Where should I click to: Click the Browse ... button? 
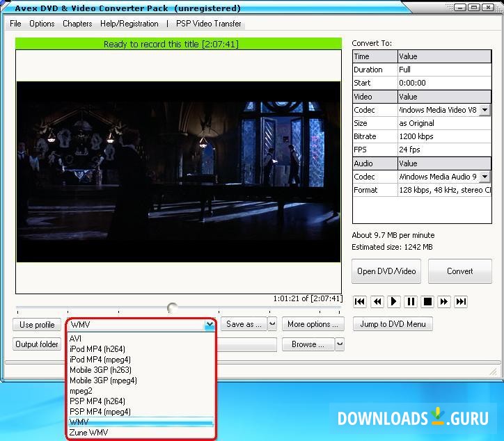coord(308,344)
